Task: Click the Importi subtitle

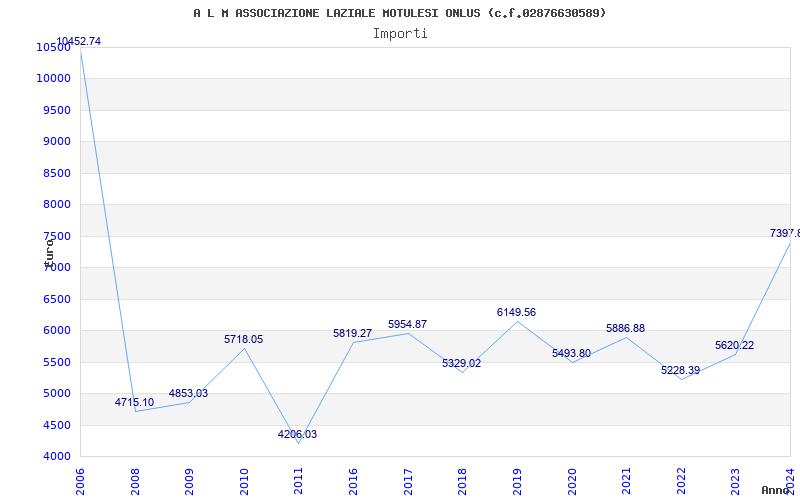Action: (400, 33)
